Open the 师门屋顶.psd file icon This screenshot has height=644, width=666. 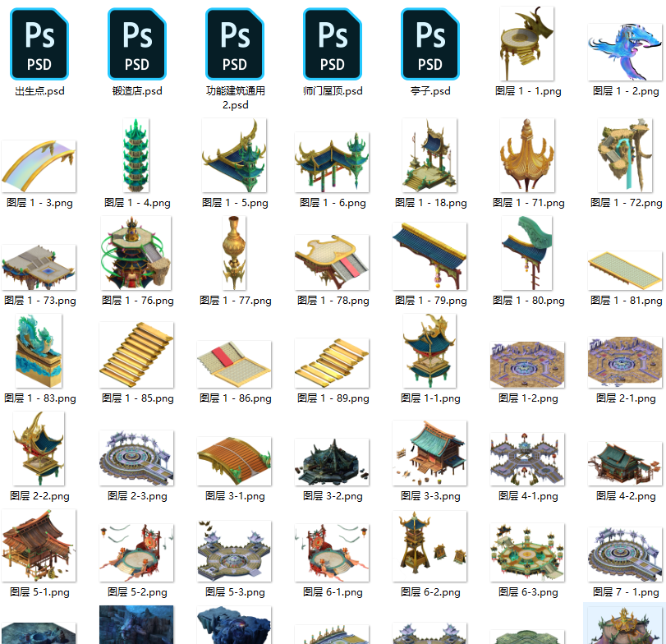pyautogui.click(x=333, y=44)
